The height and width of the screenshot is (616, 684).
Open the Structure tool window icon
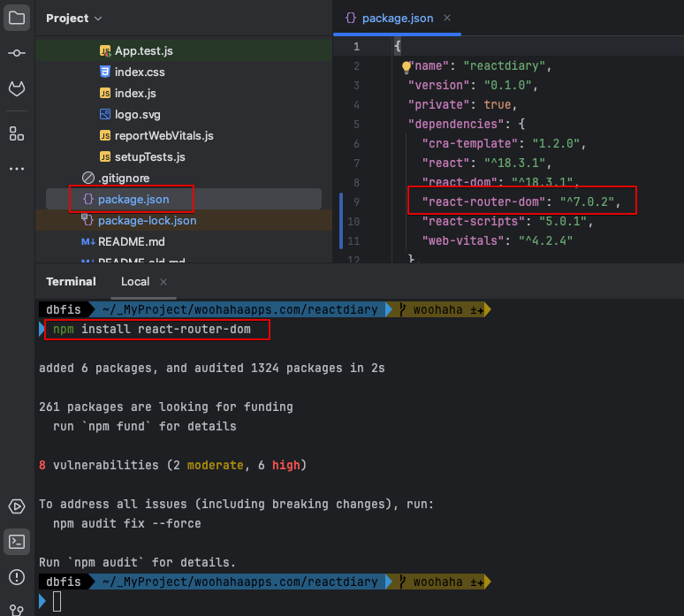tap(17, 133)
